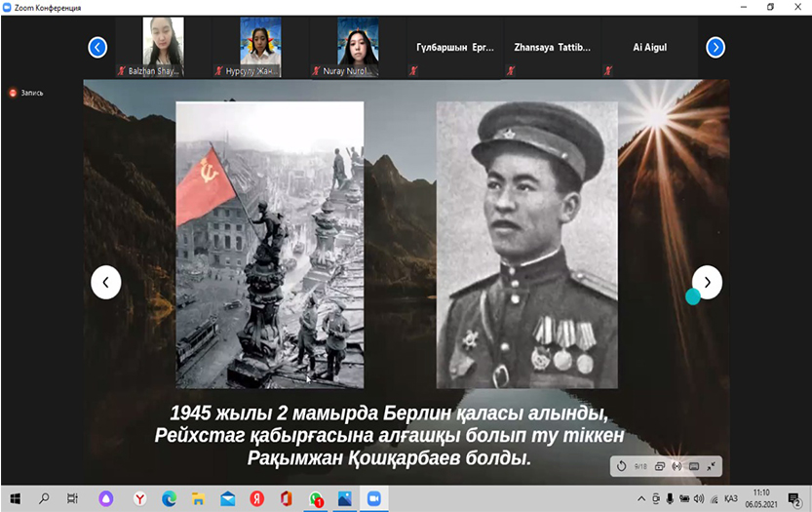Show next participants with right gallery arrow
This screenshot has height=512, width=812.
715,47
